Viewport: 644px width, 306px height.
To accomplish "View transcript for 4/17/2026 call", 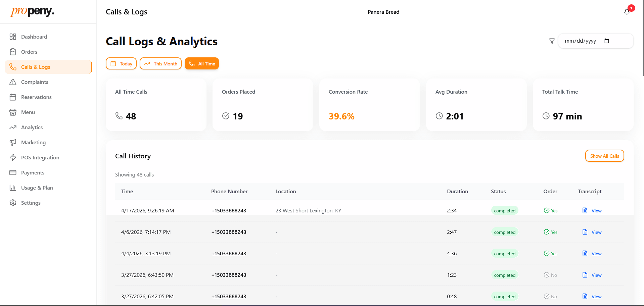I will (x=592, y=210).
